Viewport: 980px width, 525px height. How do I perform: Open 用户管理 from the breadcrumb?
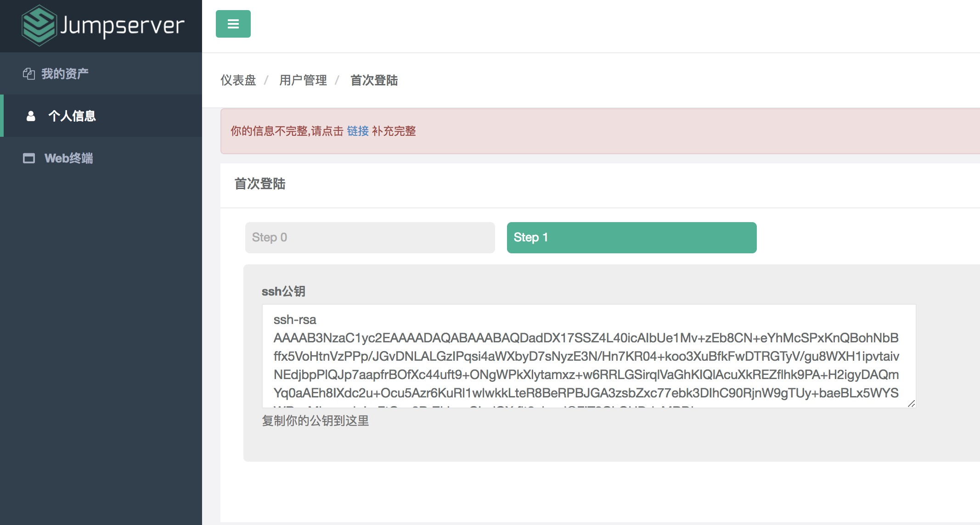[303, 80]
